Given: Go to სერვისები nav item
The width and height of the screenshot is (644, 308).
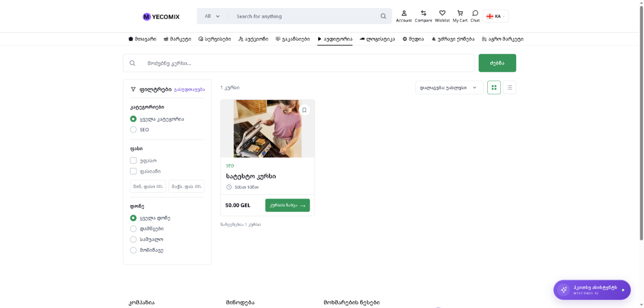Looking at the screenshot, I should click(x=215, y=39).
